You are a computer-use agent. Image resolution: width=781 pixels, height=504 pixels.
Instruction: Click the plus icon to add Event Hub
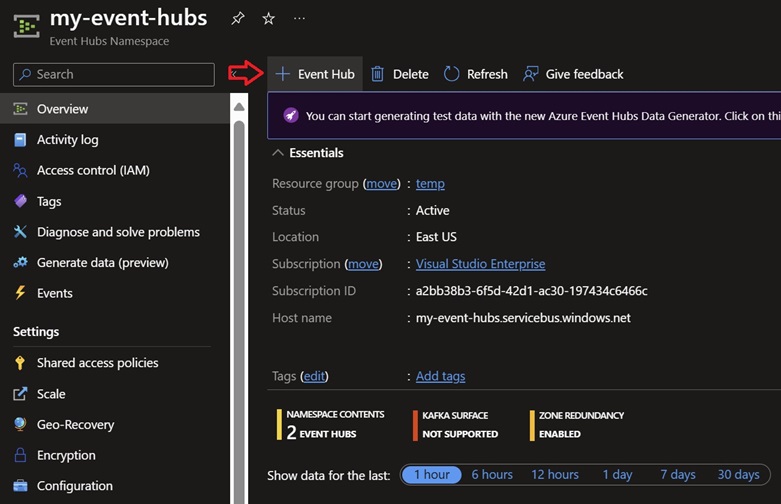(282, 74)
